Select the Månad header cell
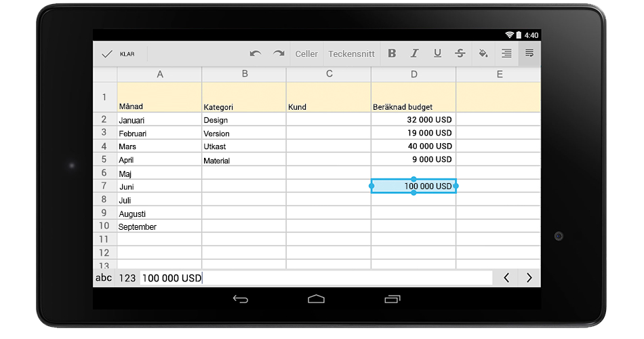 coord(159,98)
